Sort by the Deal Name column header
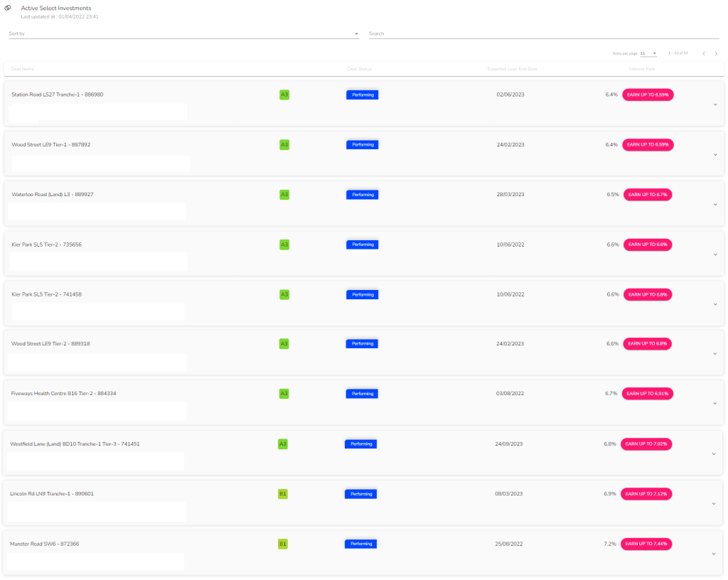 point(23,69)
